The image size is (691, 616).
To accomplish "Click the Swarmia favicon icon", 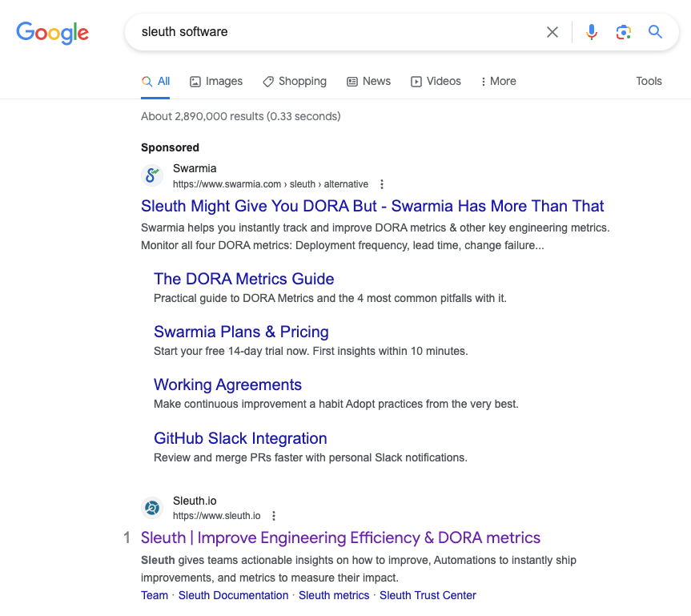I will (x=152, y=175).
